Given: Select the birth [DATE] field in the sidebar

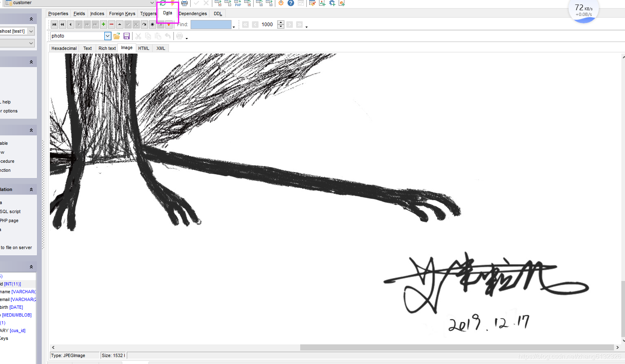Looking at the screenshot, I should (11, 307).
